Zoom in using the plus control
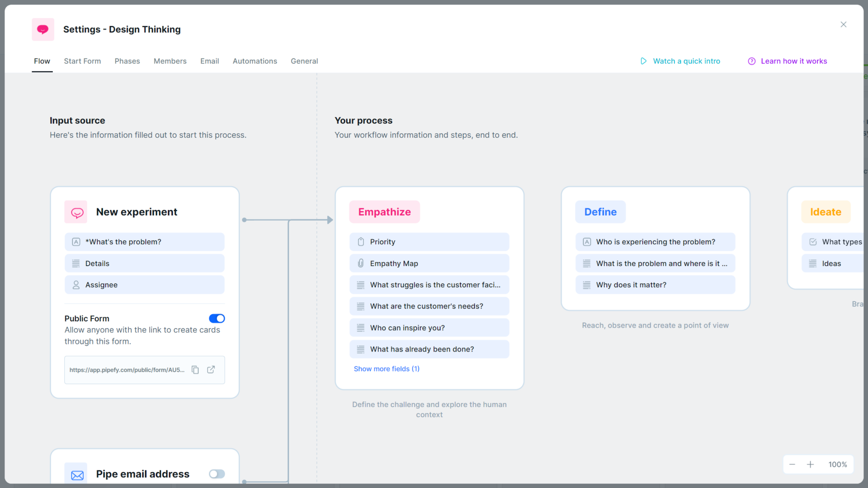868x488 pixels. point(811,464)
